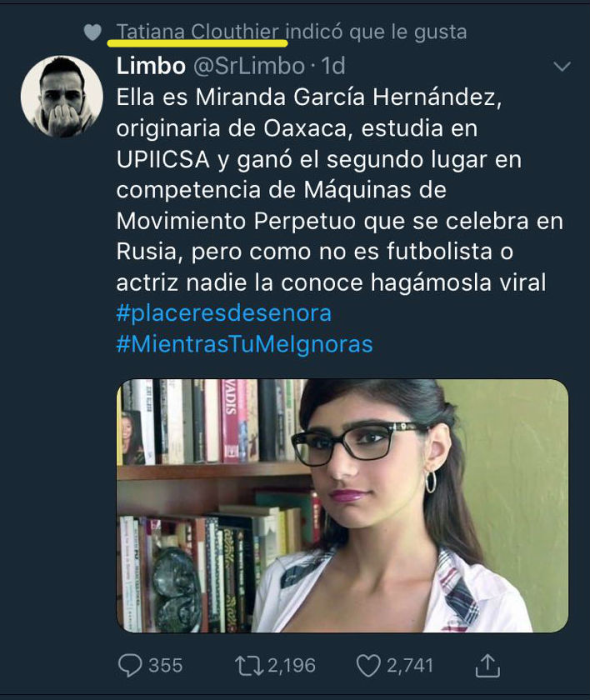Click the tweet text to open the thread

point(340,190)
